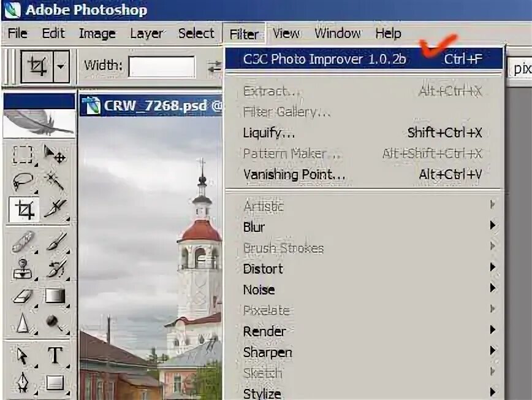Open the Window menu

point(338,33)
